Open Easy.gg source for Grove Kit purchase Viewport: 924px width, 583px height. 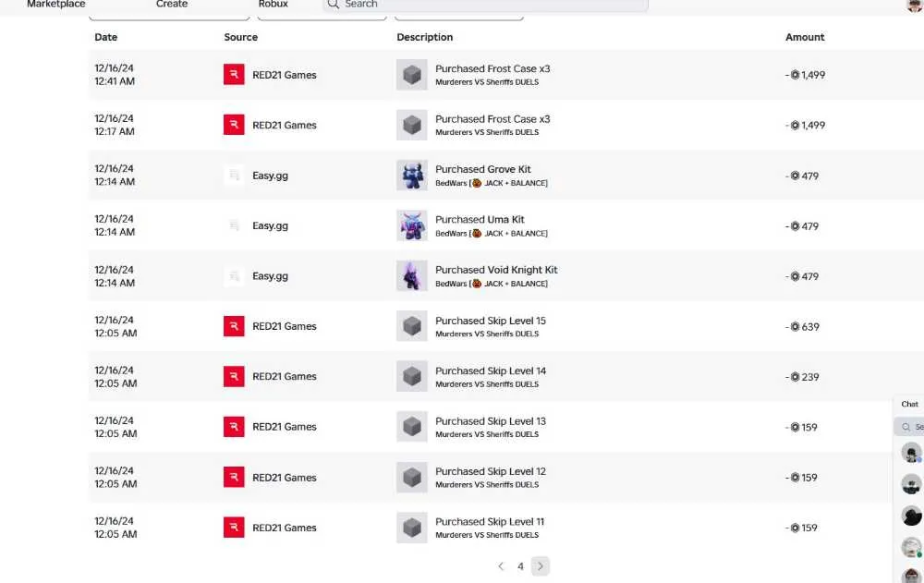click(270, 176)
